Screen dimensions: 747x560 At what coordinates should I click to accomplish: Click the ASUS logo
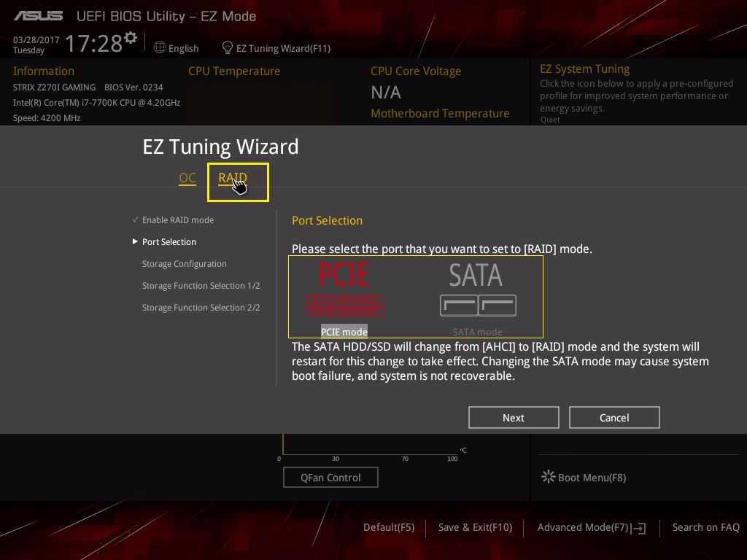[39, 16]
